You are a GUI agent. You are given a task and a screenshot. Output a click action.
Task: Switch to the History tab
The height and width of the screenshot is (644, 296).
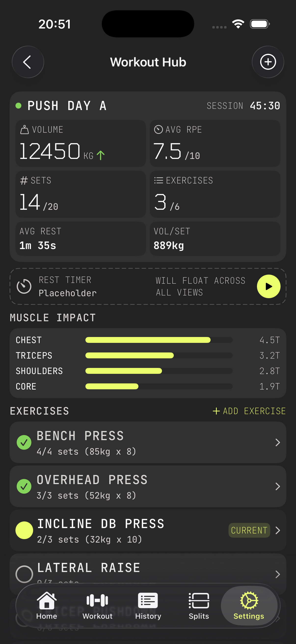point(148,601)
